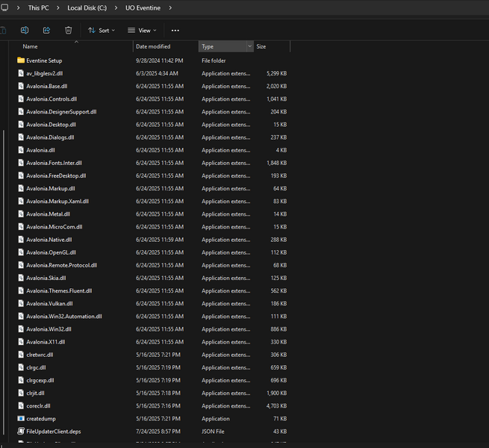The width and height of the screenshot is (489, 448).
Task: Sort by the Size column header
Action: click(261, 46)
